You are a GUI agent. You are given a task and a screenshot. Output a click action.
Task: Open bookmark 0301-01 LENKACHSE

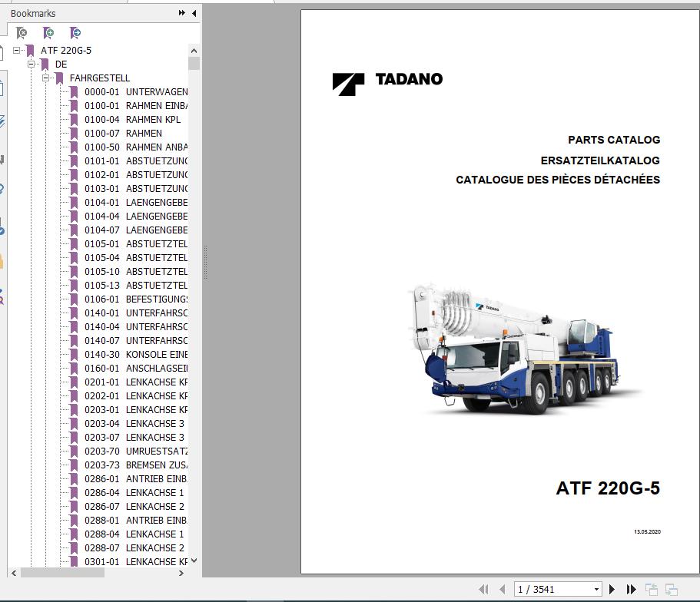136,562
